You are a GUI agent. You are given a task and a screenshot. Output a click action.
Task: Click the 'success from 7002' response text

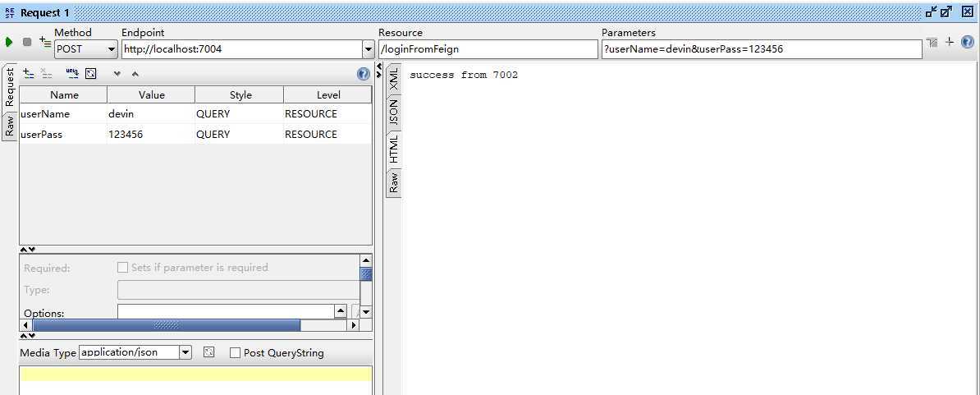[464, 75]
